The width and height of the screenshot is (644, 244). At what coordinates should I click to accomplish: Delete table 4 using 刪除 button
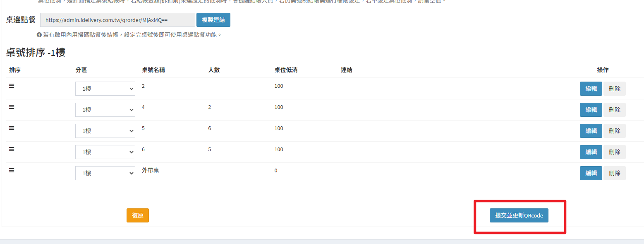pos(614,110)
